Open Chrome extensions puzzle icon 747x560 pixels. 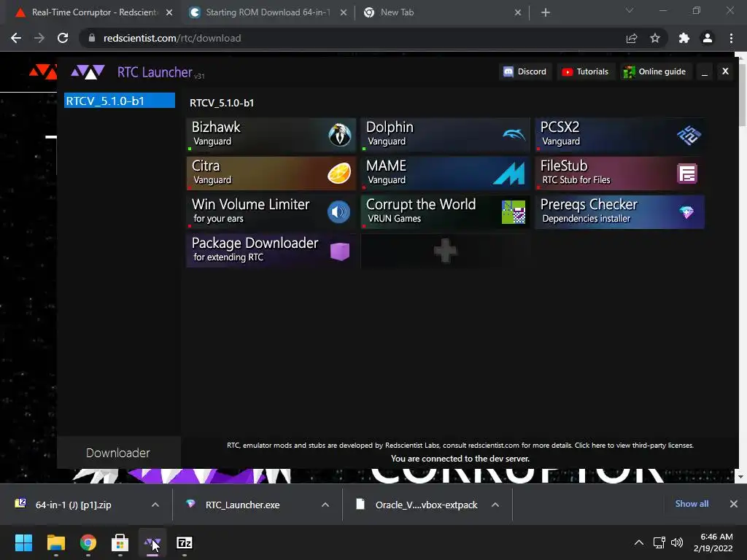point(684,38)
